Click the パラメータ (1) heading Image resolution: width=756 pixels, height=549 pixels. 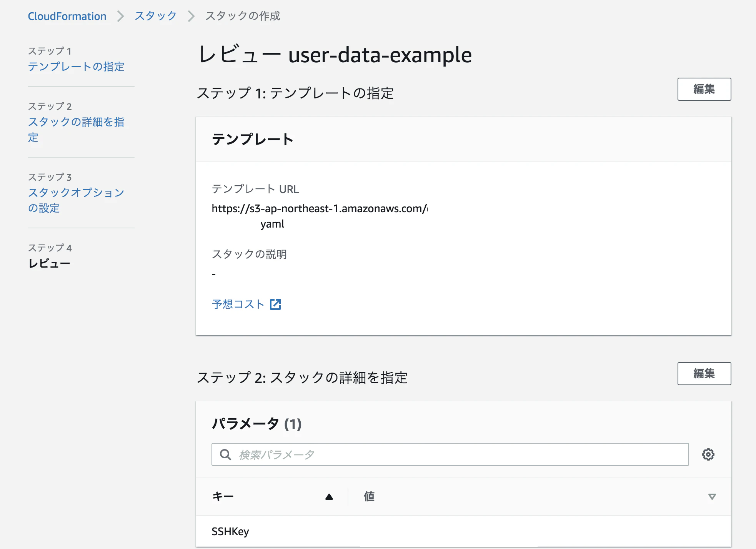[257, 424]
